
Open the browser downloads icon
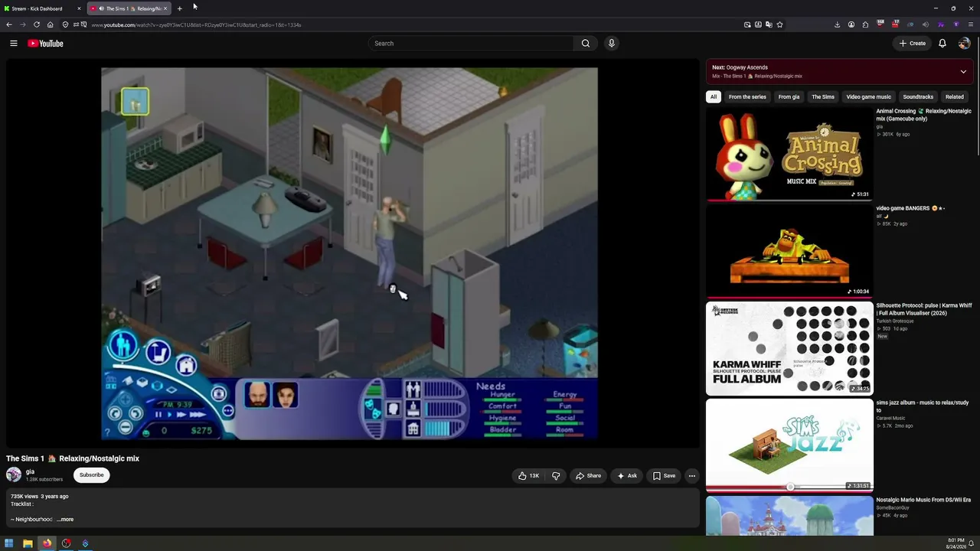(837, 24)
